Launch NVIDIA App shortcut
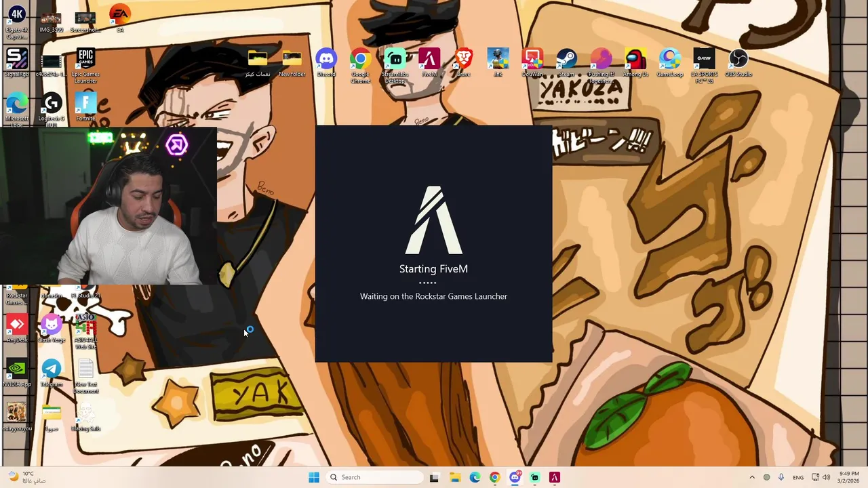 [x=16, y=373]
